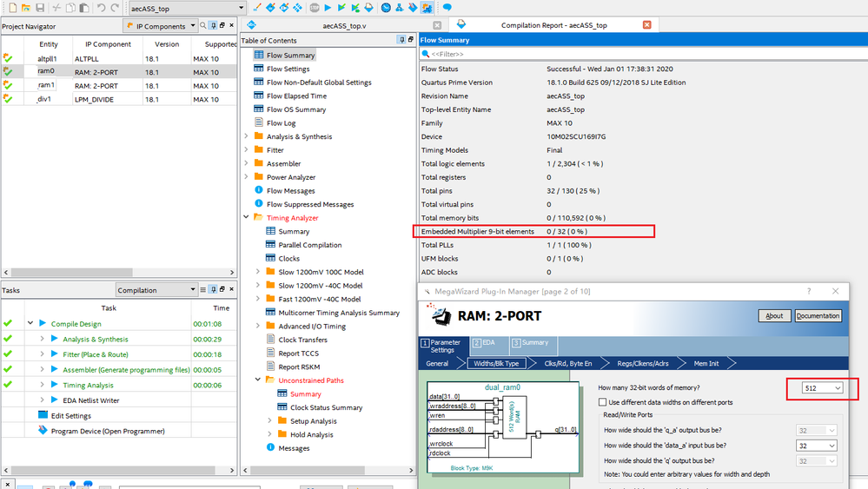Open the Summary tab in MegaWizard

pos(534,346)
